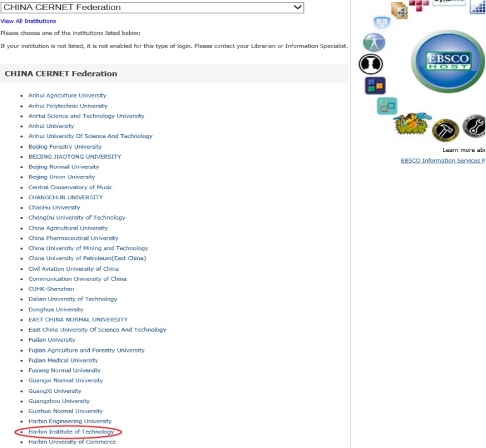Select Communication University of China
This screenshot has width=486, height=448.
[77, 279]
